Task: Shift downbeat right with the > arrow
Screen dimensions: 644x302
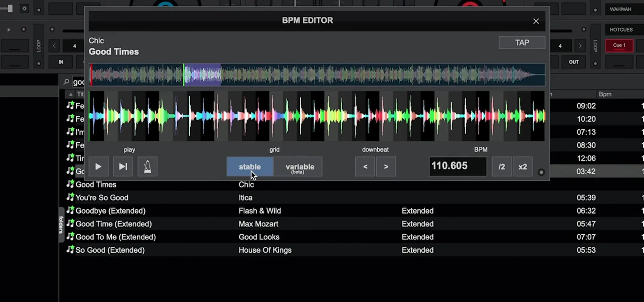Action: [386, 167]
